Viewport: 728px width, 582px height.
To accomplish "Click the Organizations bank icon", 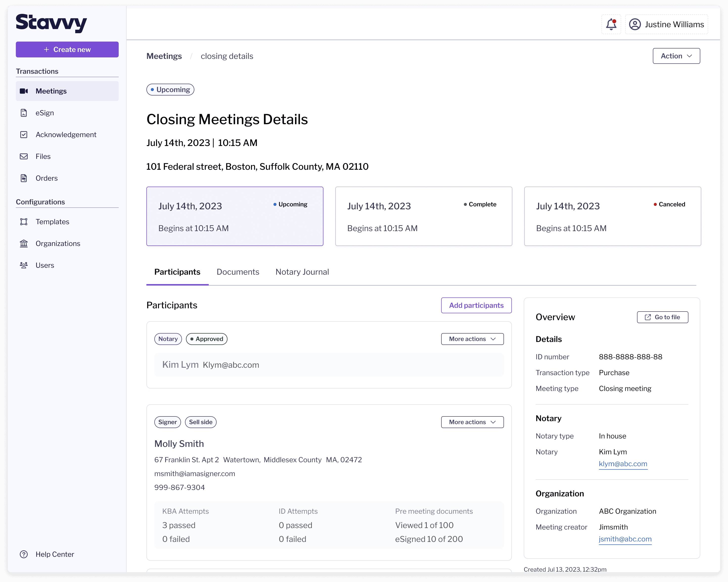I will [24, 243].
